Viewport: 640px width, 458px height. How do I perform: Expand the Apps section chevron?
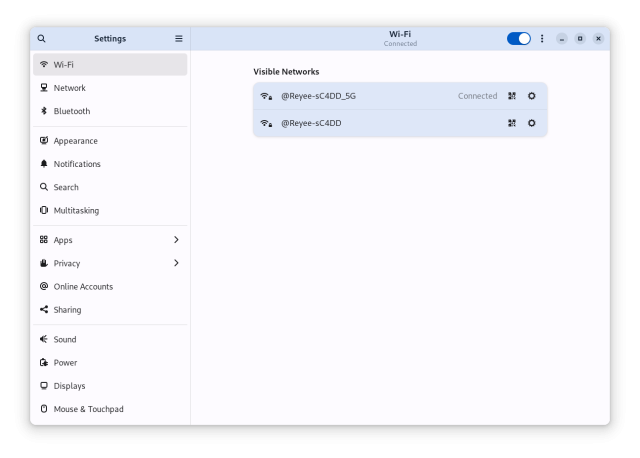click(x=176, y=240)
